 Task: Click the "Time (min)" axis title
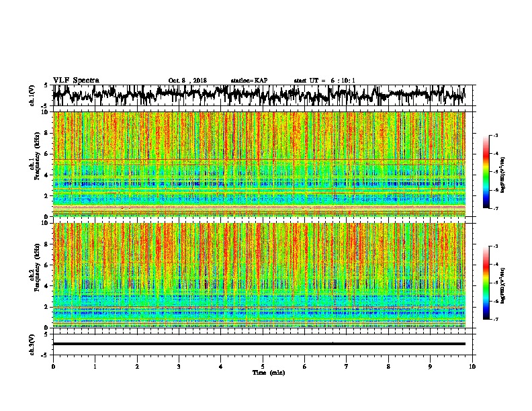tap(269, 373)
